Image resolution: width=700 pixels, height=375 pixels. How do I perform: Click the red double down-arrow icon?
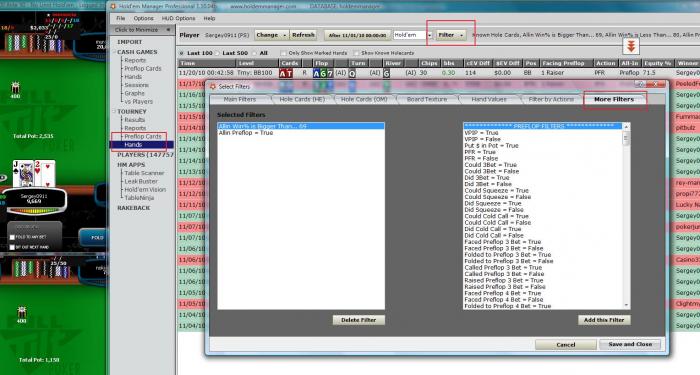631,46
